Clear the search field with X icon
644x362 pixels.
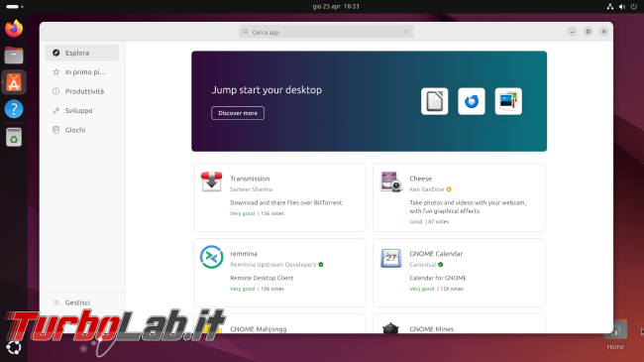click(x=406, y=32)
